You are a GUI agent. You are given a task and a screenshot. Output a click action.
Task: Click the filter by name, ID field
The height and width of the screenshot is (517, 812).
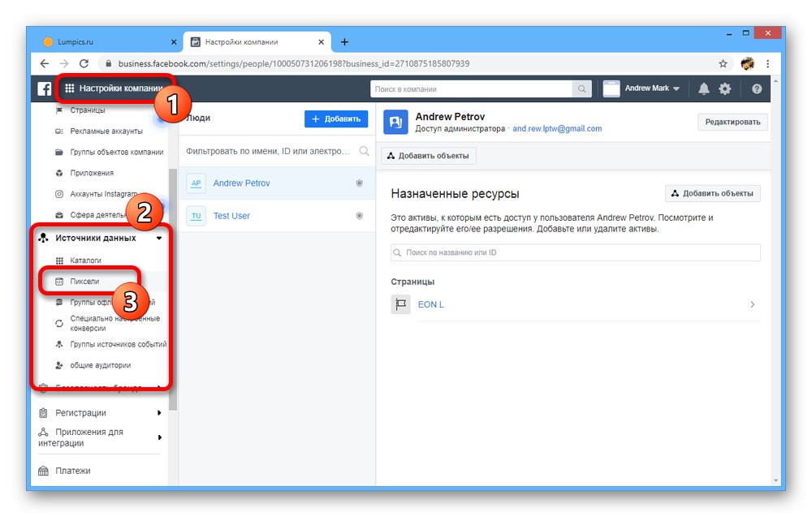tap(268, 151)
